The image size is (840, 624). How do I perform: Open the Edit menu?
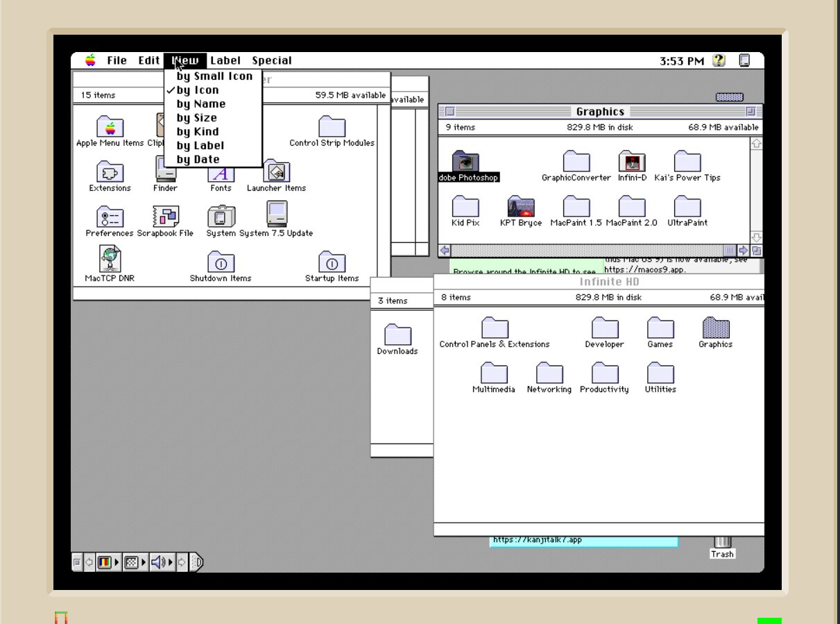tap(148, 60)
